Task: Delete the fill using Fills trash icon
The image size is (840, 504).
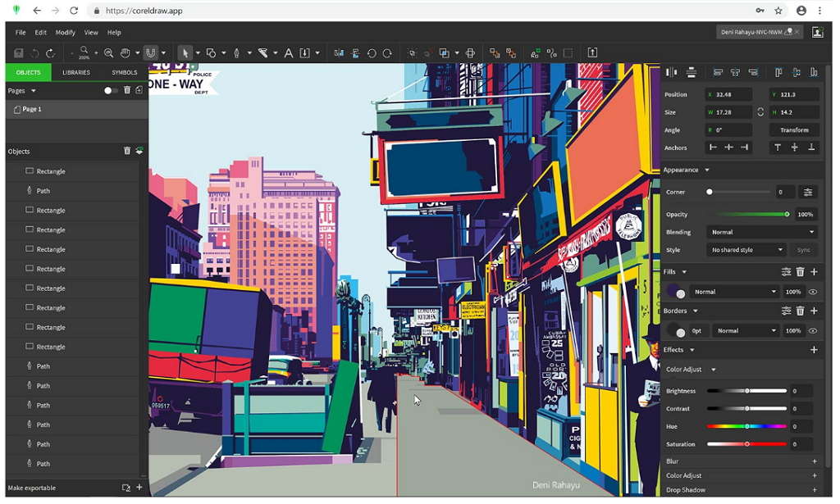Action: (800, 272)
